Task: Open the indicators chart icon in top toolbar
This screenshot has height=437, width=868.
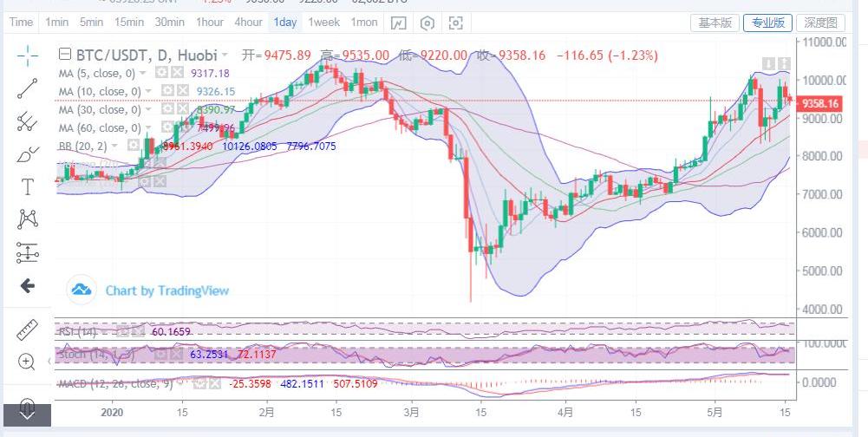Action: (398, 23)
